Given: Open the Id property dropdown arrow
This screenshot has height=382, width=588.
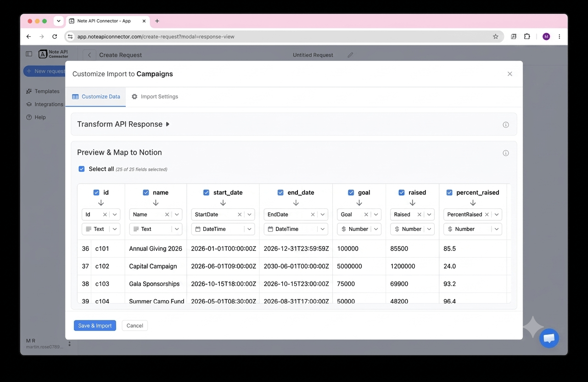Looking at the screenshot, I should click(115, 214).
